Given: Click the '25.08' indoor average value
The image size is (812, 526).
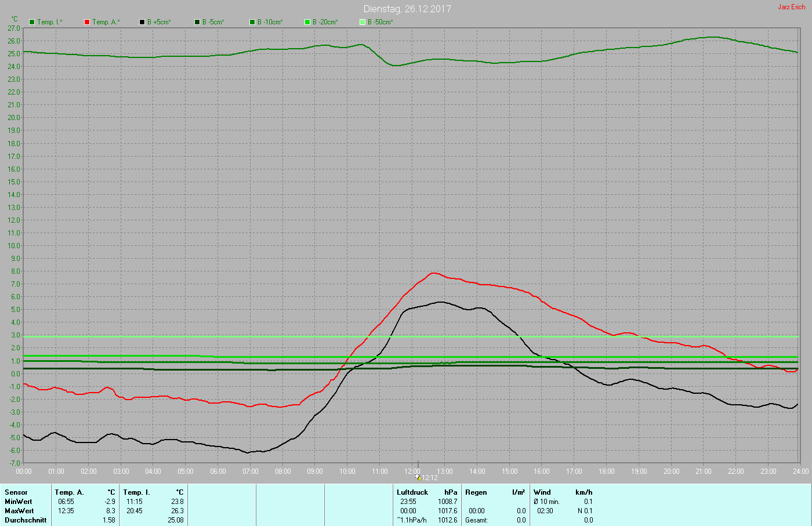Looking at the screenshot, I should 176,520.
